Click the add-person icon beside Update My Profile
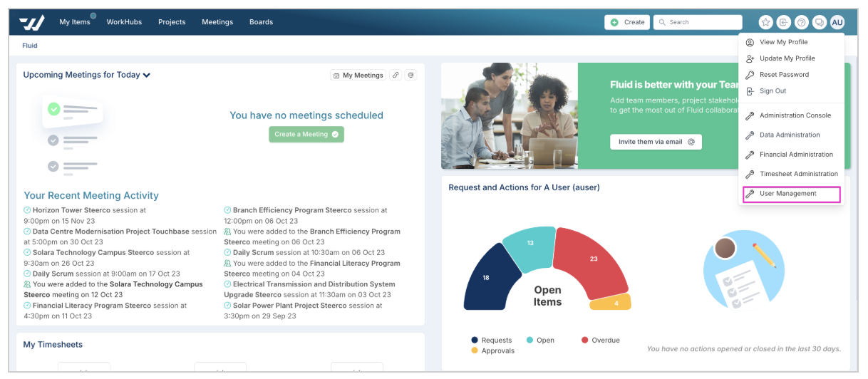This screenshot has width=868, height=379. tap(750, 58)
